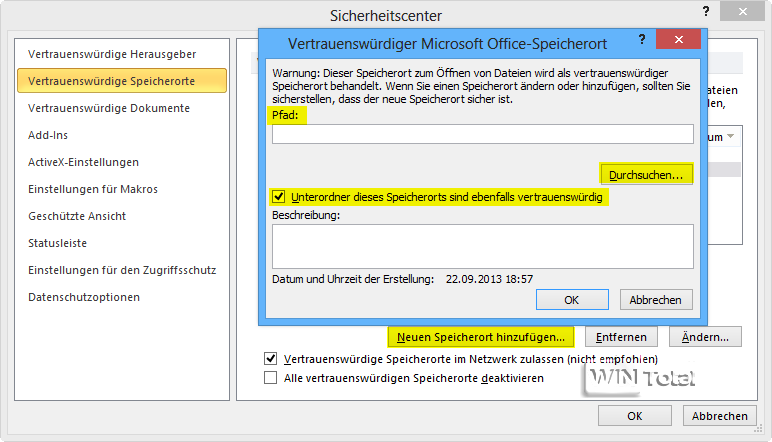Click the help question mark icon
This screenshot has width=772, height=442.
tap(642, 41)
